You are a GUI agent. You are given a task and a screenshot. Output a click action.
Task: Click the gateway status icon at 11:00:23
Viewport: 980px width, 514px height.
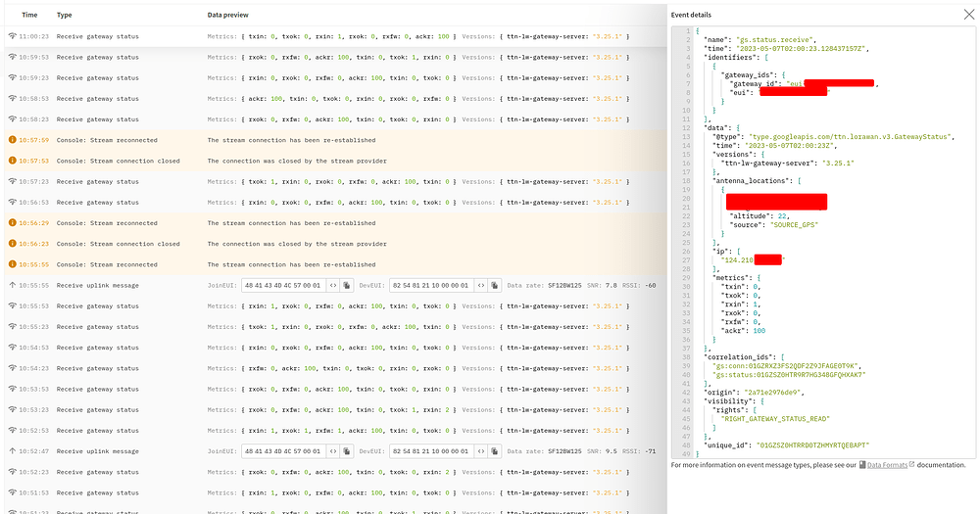point(12,36)
